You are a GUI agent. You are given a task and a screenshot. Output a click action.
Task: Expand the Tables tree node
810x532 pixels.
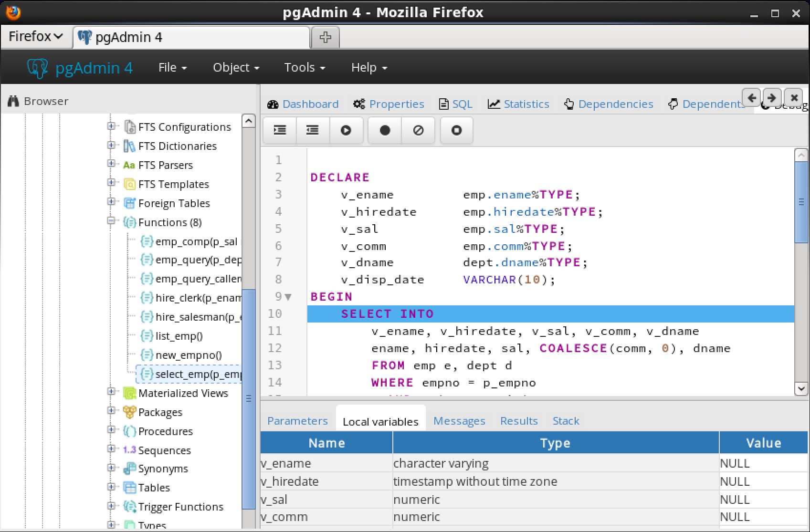pos(111,487)
